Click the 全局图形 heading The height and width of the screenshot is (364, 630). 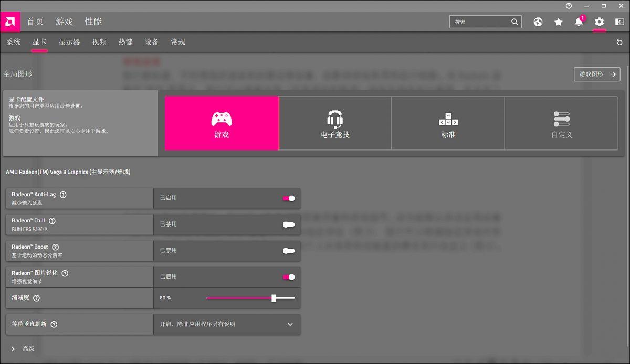pos(18,74)
